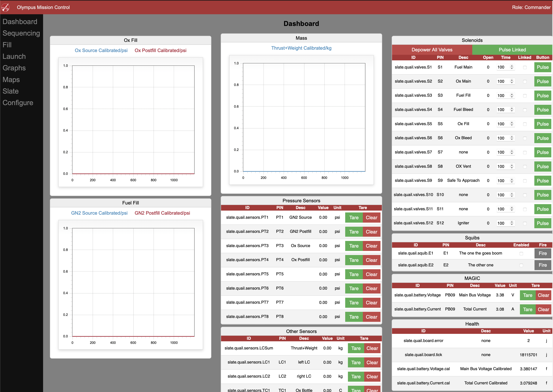Screen dimensions: 553x392
Task: Toggle Linked checkbox for OX Vent S8
Action: click(525, 167)
